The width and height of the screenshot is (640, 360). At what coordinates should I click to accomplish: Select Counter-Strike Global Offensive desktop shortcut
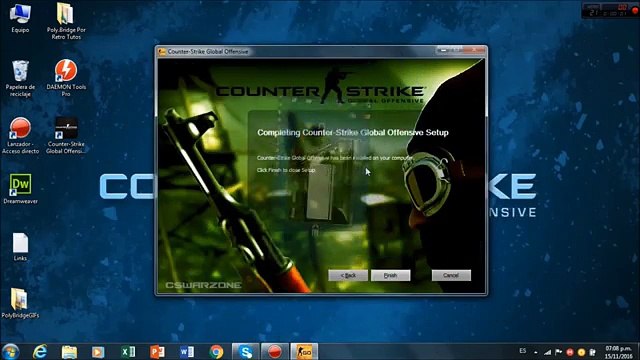[x=66, y=136]
